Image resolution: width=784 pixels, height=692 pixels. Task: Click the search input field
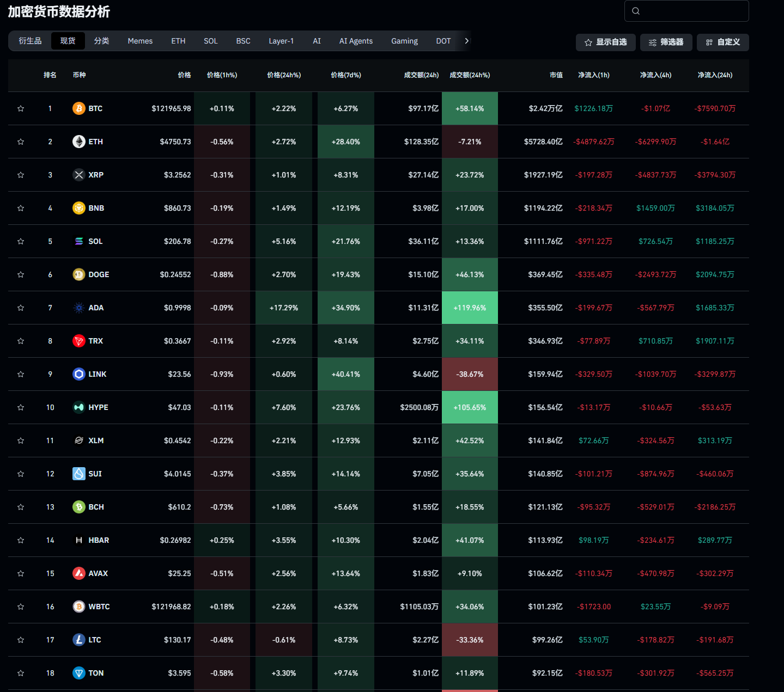686,11
